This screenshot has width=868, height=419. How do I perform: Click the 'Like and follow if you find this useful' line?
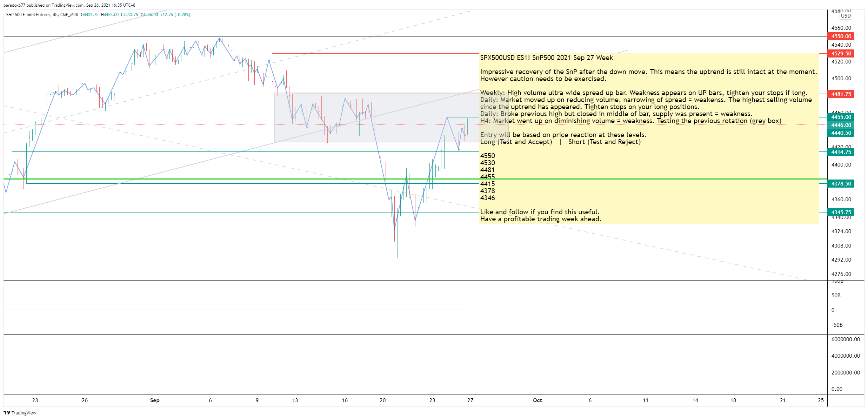[540, 212]
